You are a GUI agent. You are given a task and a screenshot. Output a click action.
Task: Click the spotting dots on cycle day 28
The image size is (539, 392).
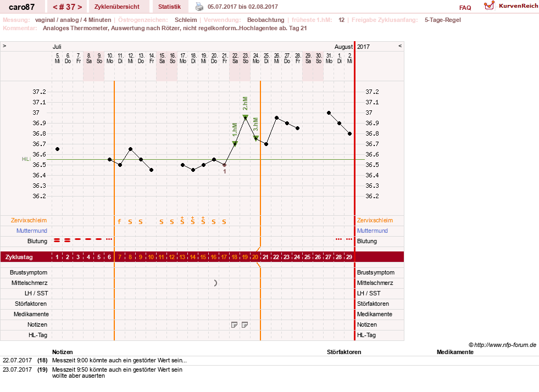click(x=338, y=239)
